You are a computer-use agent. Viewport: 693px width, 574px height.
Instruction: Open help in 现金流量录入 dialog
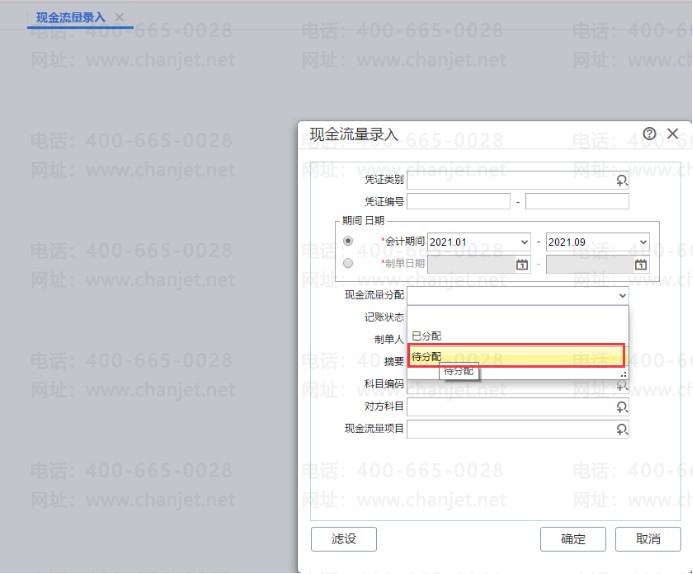click(x=649, y=133)
